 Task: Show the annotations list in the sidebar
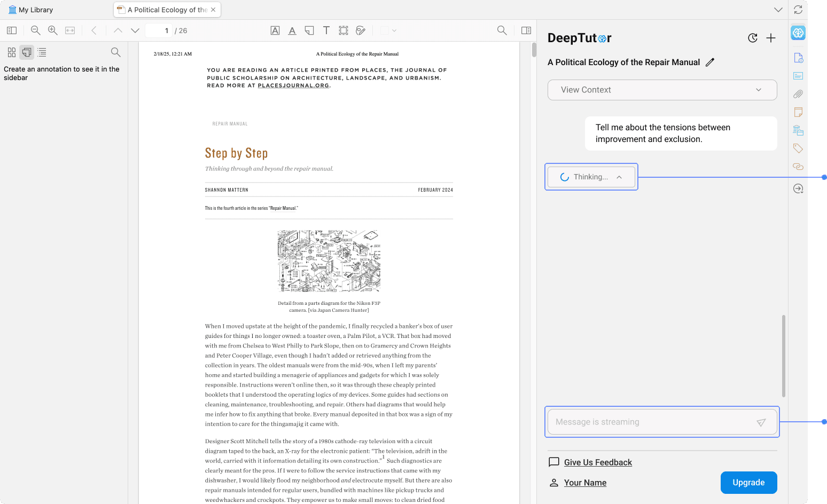tap(27, 52)
